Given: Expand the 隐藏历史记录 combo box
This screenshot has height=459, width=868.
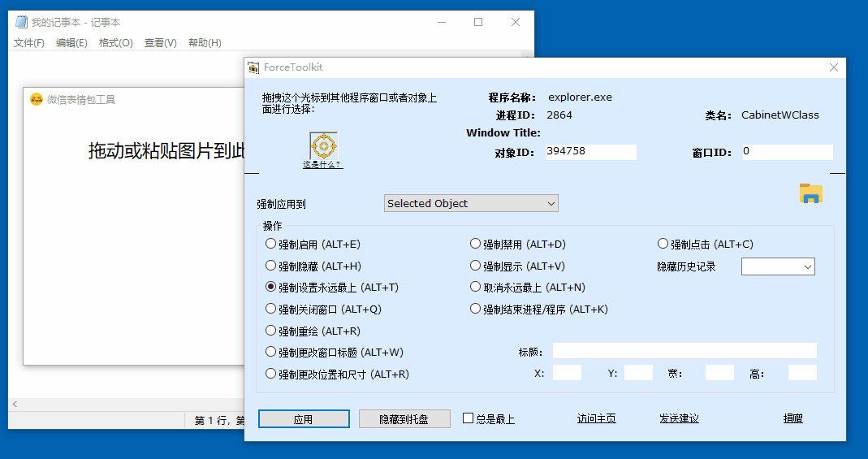Looking at the screenshot, I should [778, 266].
